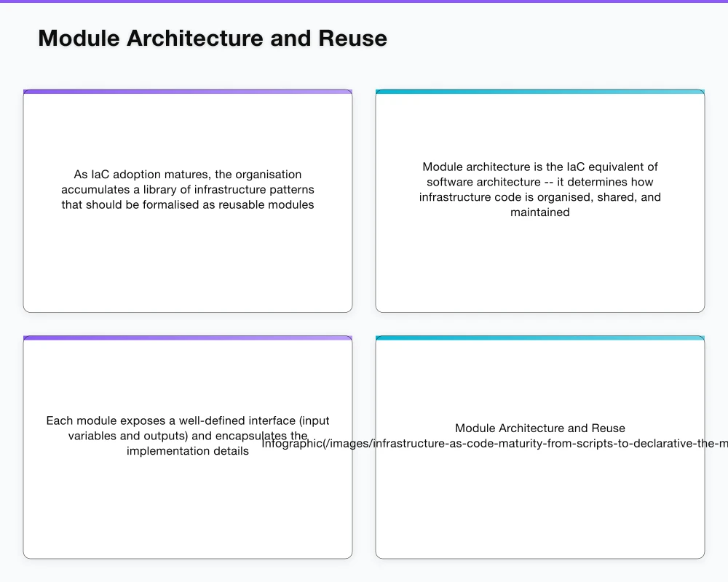Click the purple gradient bar on top-left card
The width and height of the screenshot is (728, 582).
point(188,90)
